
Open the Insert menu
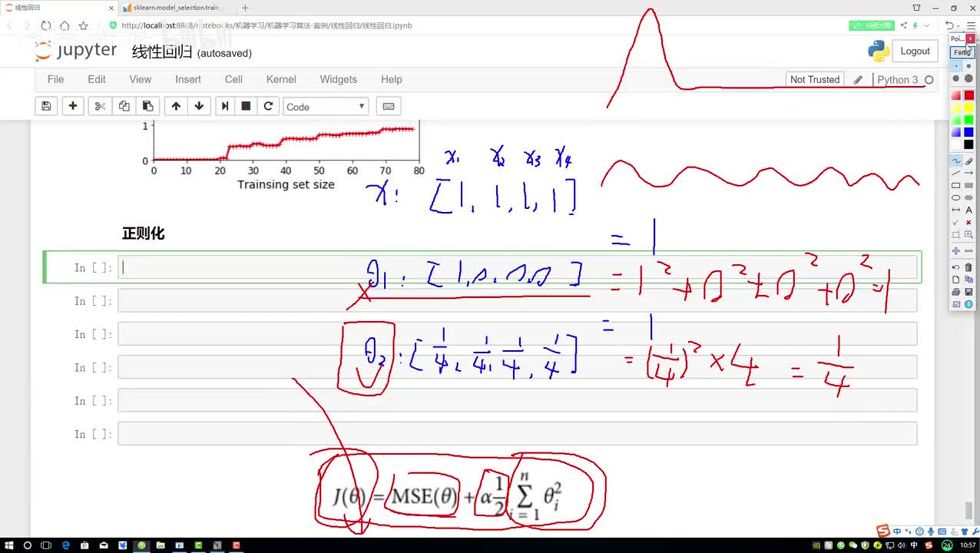coord(188,79)
